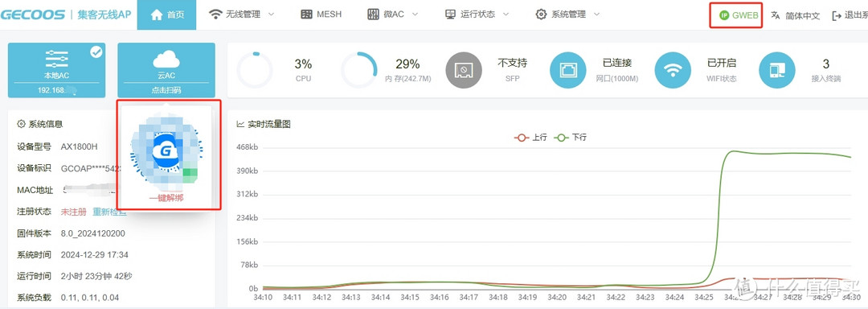Expand the 系统管理 dropdown arrow
The image size is (868, 309).
tap(596, 14)
